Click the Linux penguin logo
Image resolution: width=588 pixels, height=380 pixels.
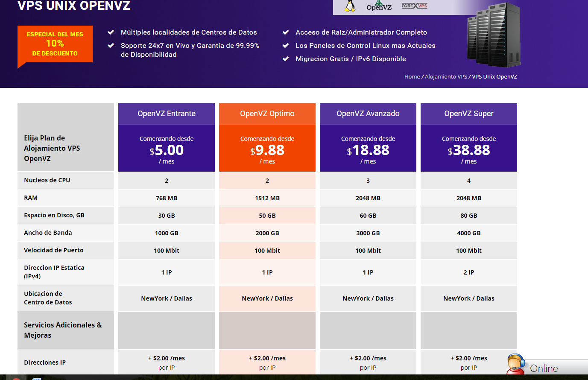coord(350,6)
